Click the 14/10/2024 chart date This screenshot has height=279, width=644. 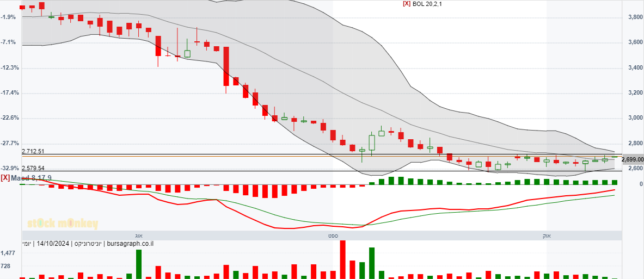click(53, 244)
